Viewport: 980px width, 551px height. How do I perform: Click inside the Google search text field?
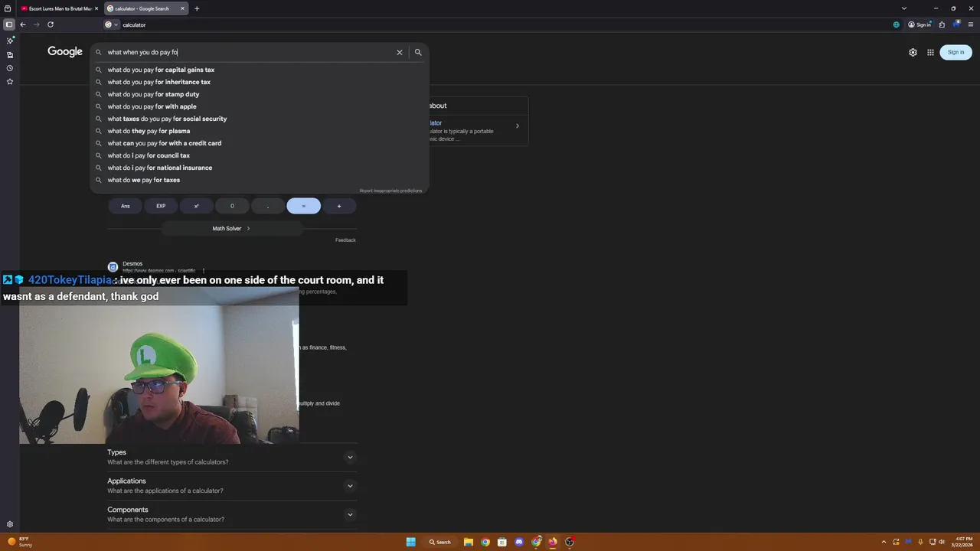(x=249, y=52)
